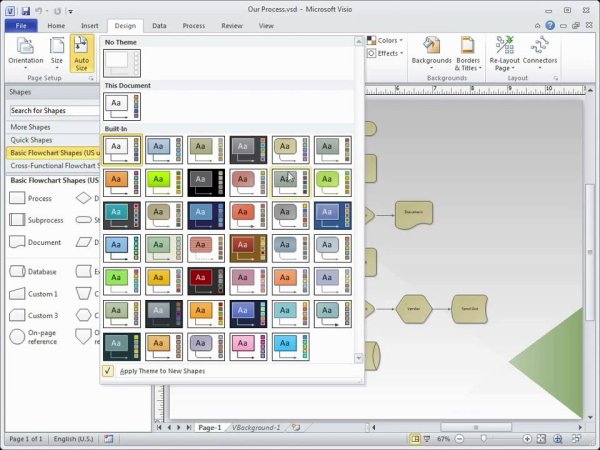Open the Pan & Zoom window icon

558,439
